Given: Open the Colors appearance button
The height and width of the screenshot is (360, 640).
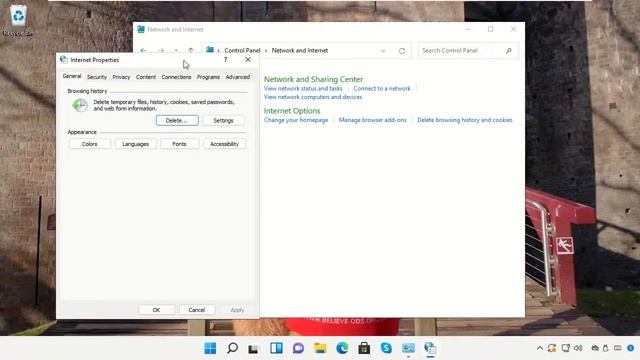Looking at the screenshot, I should (89, 144).
